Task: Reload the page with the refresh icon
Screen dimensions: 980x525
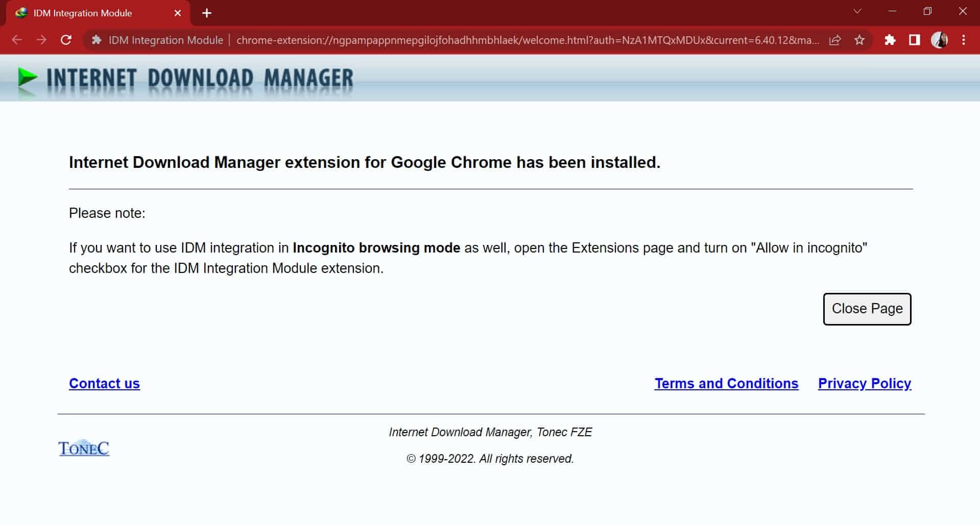Action: pos(66,40)
